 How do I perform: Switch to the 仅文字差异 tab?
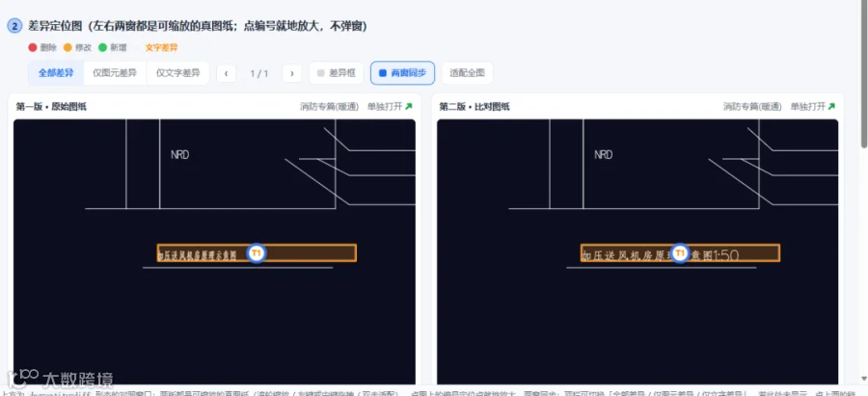click(177, 73)
